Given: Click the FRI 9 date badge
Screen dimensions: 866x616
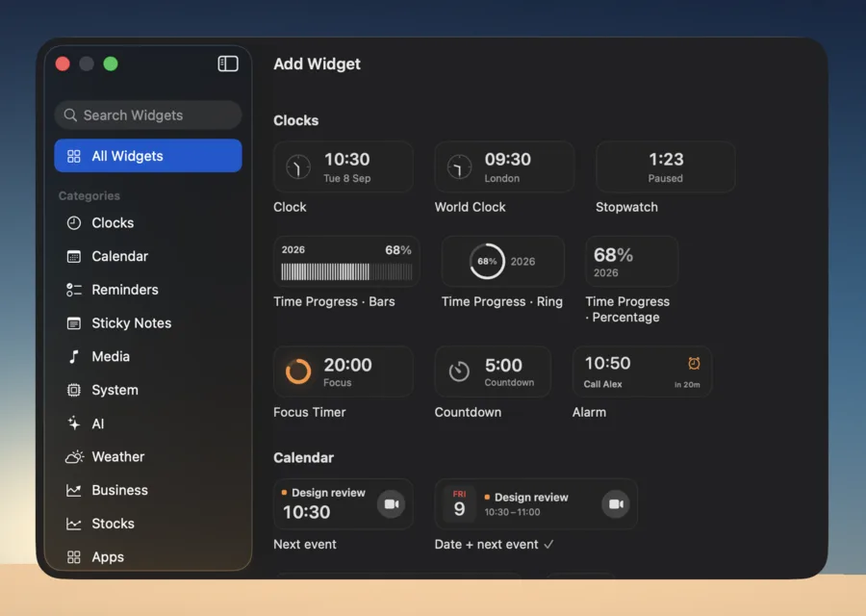Looking at the screenshot, I should point(460,503).
